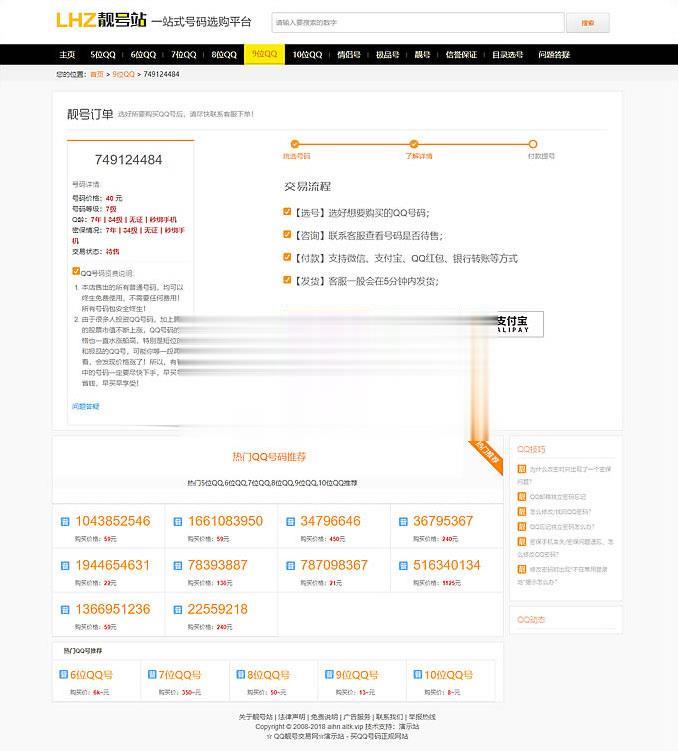Click the 挑选号码 progress step circle
The image size is (678, 751).
tap(294, 144)
